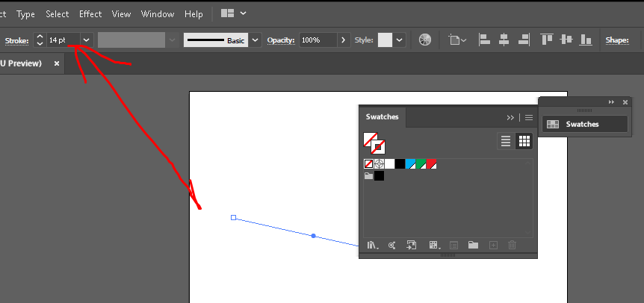Select the Swatches panel tab
Viewport: 644px width, 303px height.
pyautogui.click(x=382, y=117)
